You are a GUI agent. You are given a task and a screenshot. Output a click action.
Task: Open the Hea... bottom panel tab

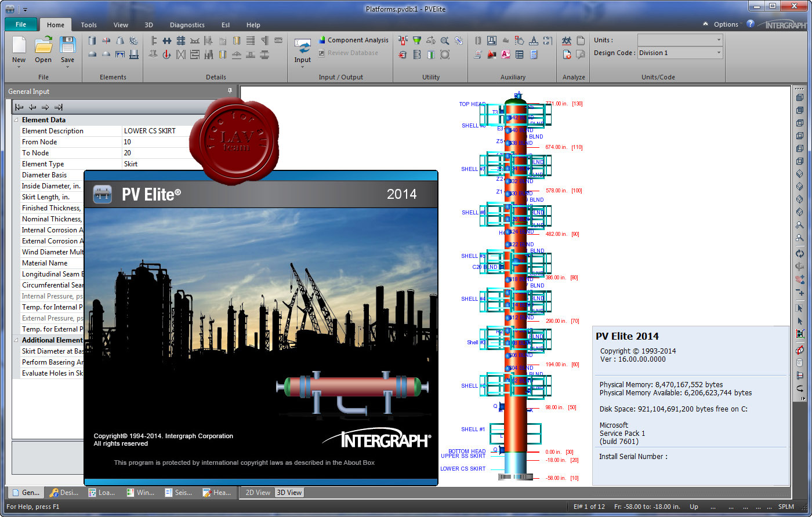[x=217, y=493]
